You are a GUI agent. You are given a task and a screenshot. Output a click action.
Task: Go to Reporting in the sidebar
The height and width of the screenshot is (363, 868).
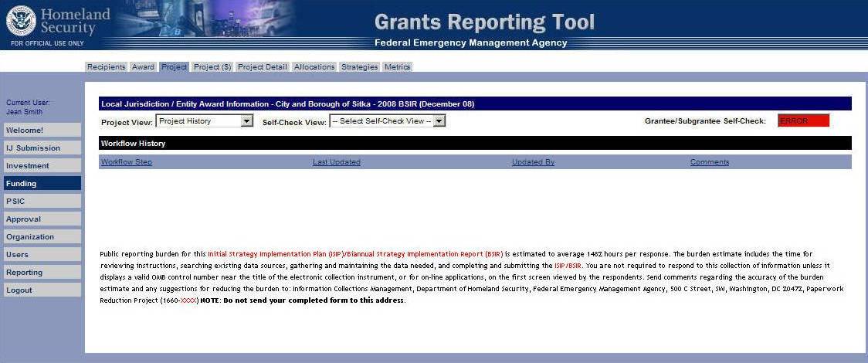pos(42,272)
